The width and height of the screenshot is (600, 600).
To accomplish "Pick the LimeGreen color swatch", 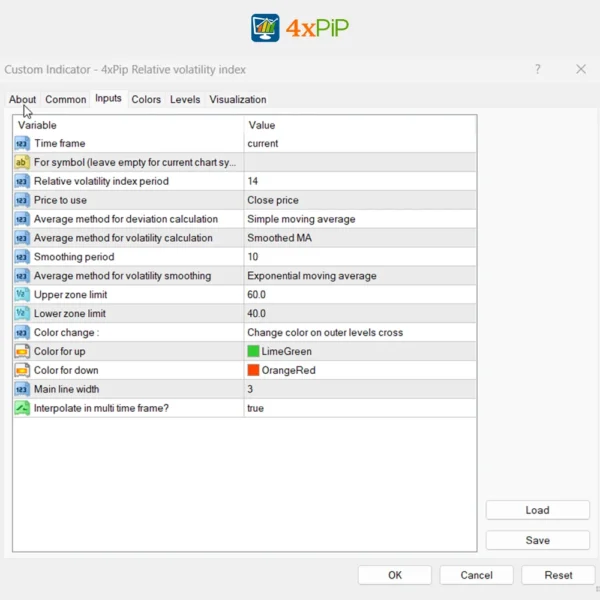I will click(x=254, y=351).
